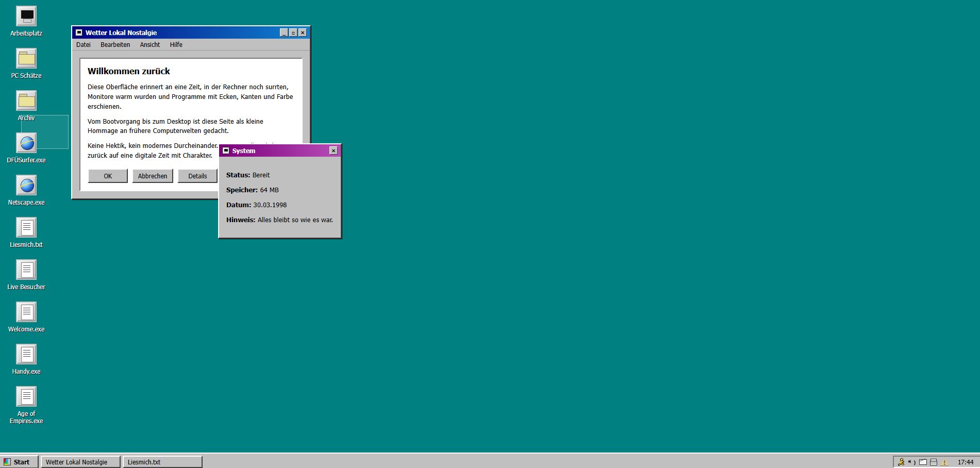Open the PC Schätze folder
This screenshot has height=468, width=980.
26,59
